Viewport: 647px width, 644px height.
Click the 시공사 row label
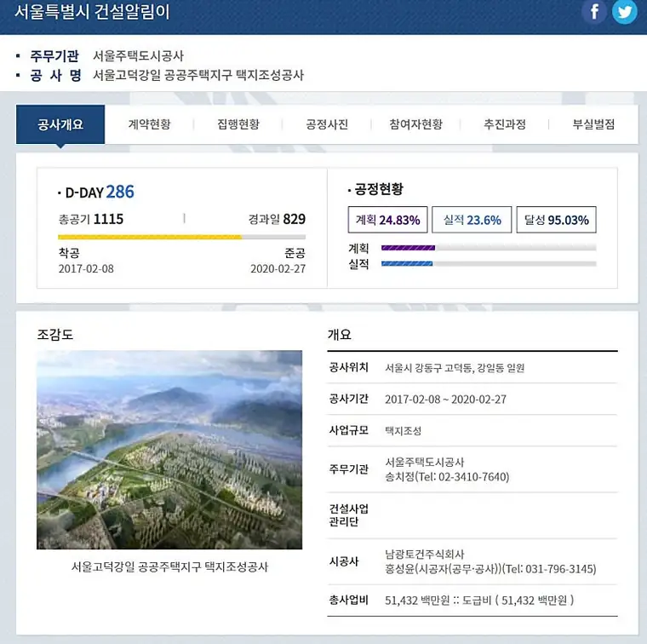tap(344, 561)
